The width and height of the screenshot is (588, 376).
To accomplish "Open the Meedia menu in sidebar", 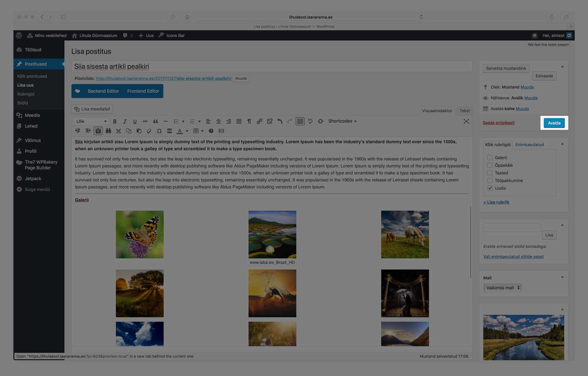I will (32, 115).
